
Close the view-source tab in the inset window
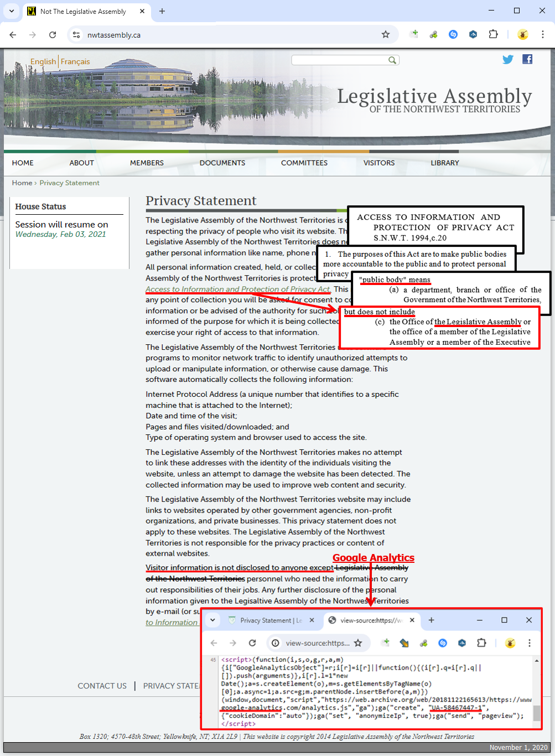click(x=412, y=620)
